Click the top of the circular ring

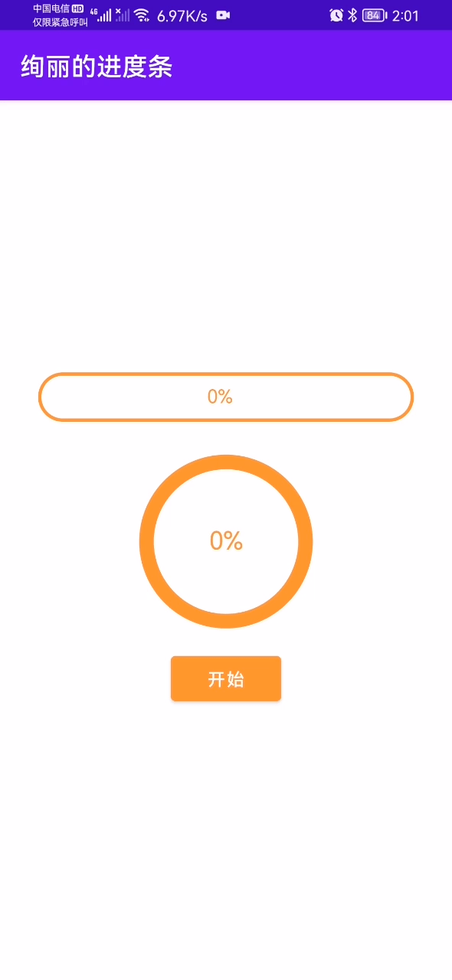click(x=226, y=462)
